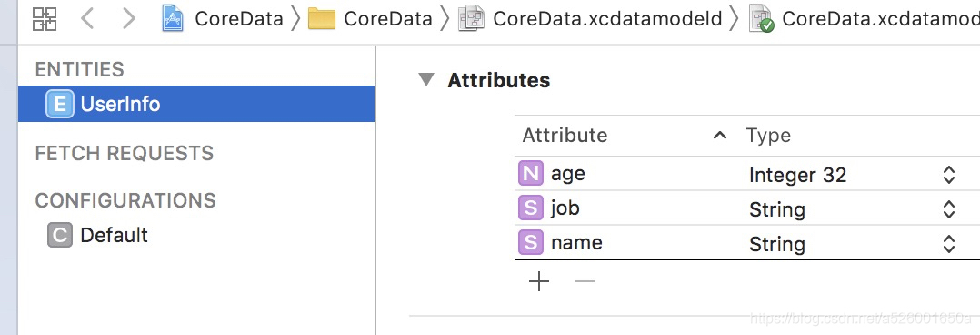Open the type dropdown for age
The image size is (980, 335).
949,175
